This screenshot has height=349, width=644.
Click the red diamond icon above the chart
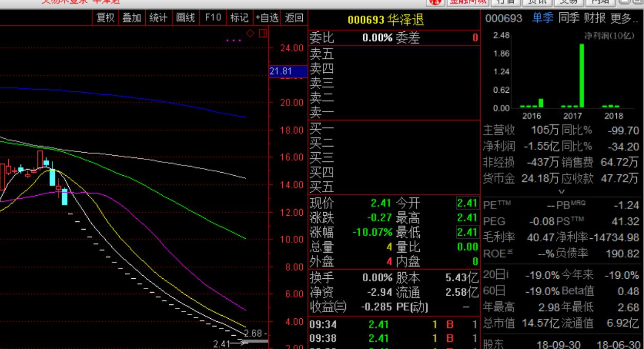click(250, 33)
